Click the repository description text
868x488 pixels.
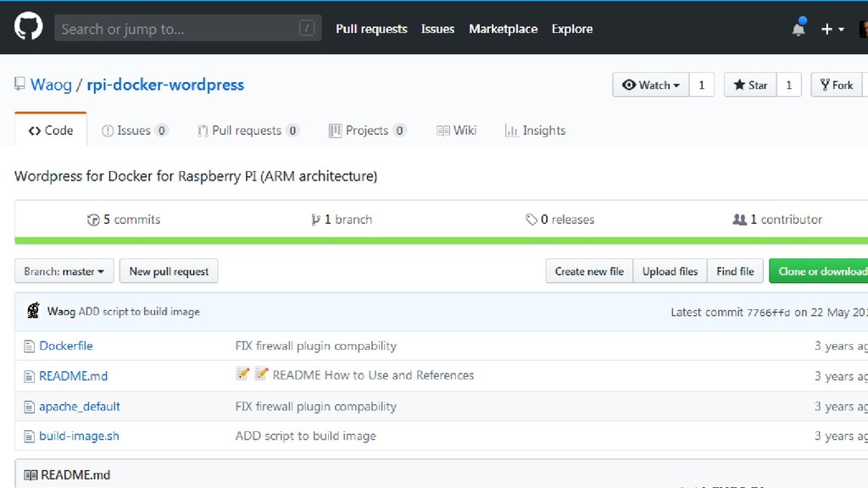pos(196,176)
